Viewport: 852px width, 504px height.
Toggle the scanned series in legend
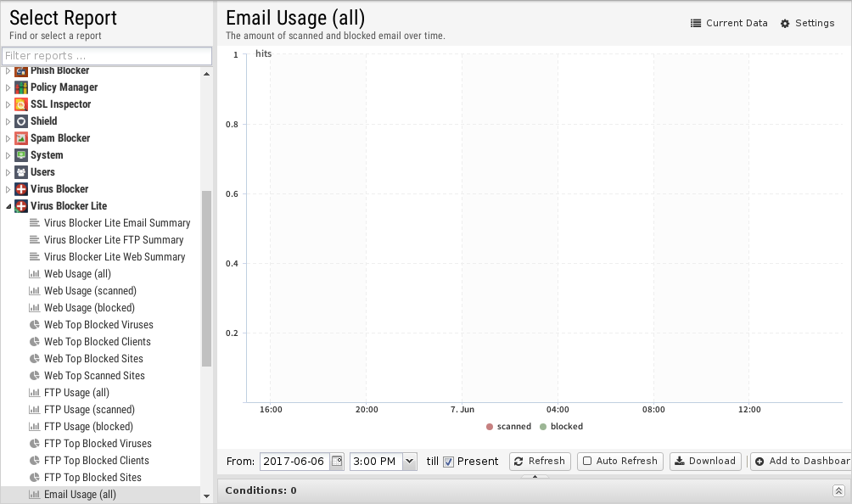[509, 427]
